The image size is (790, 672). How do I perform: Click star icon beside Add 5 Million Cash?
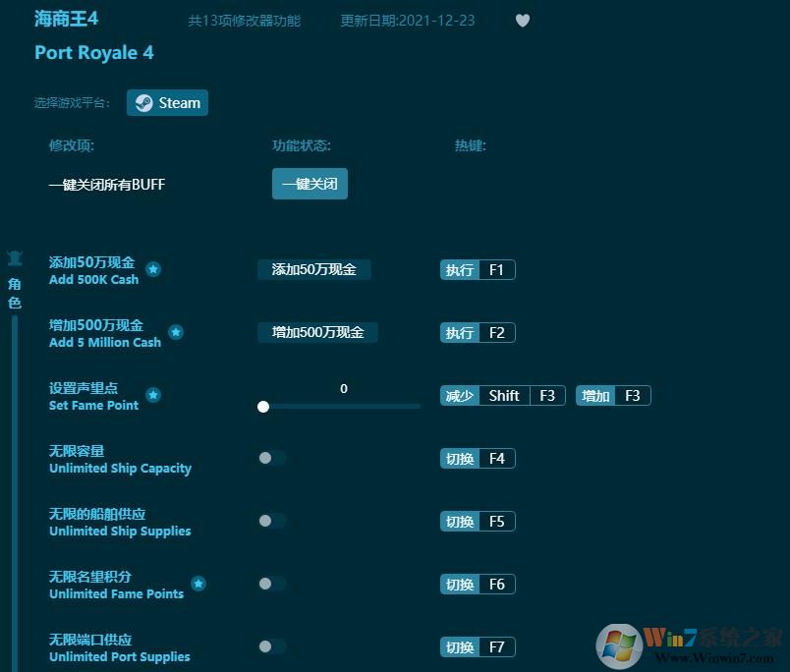[176, 332]
